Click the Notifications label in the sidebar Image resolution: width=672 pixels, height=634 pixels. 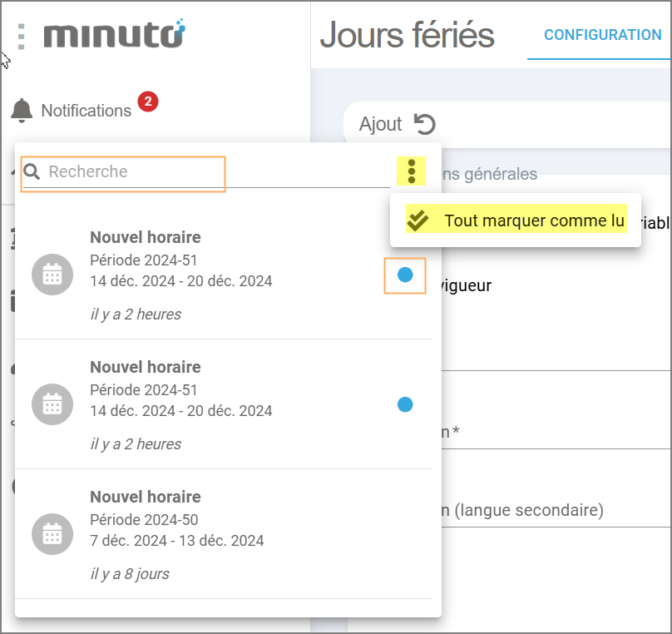(86, 111)
